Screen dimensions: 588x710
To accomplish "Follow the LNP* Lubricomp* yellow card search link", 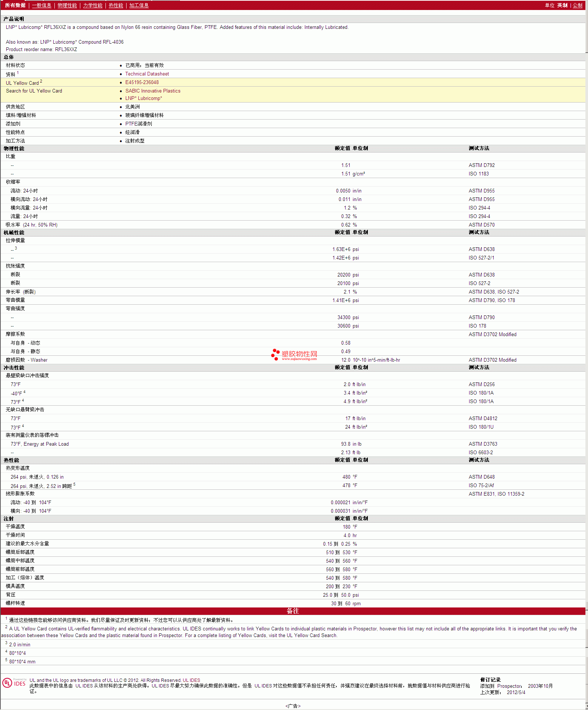I will click(144, 98).
